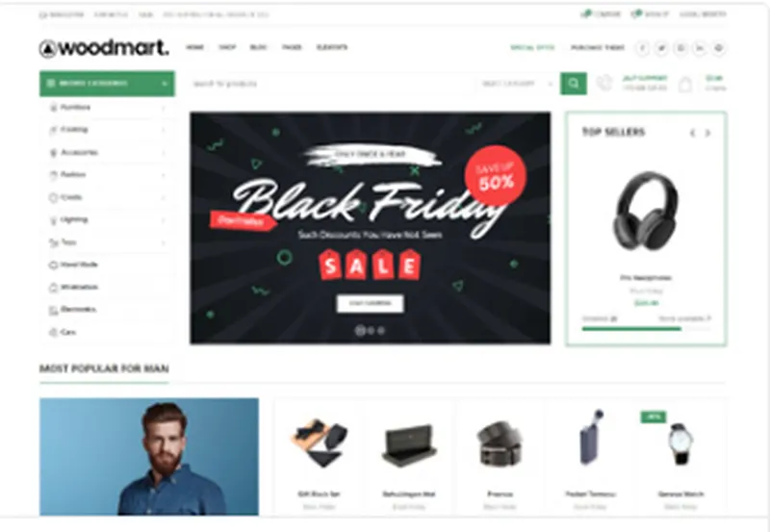Click the green stock progress bar

pyautogui.click(x=631, y=328)
